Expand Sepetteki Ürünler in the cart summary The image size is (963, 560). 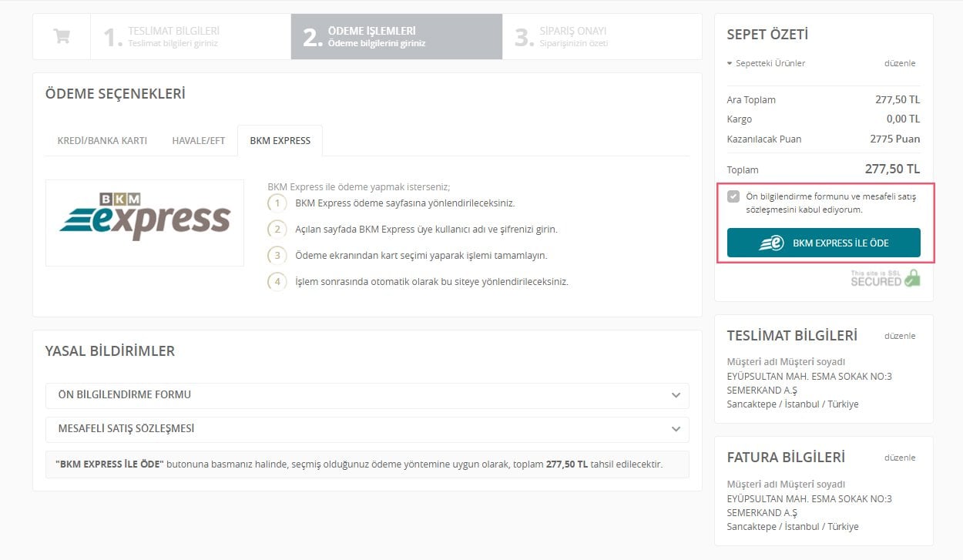click(x=767, y=63)
